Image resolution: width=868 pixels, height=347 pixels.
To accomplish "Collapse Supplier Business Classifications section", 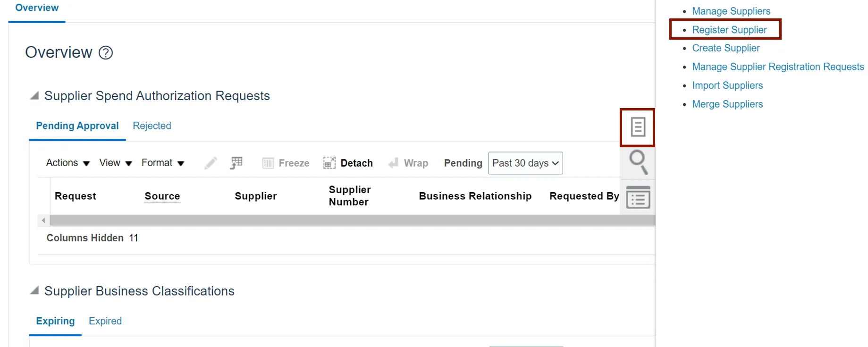I will 34,291.
